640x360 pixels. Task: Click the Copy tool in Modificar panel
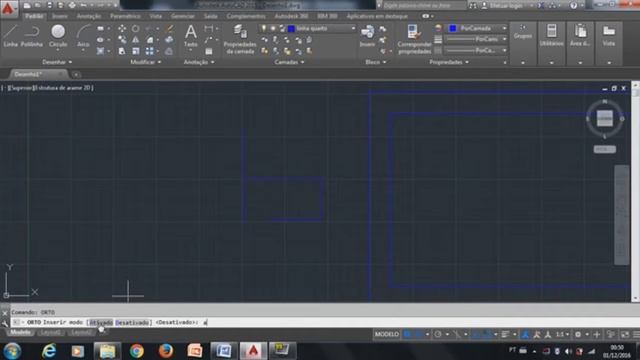[122, 40]
